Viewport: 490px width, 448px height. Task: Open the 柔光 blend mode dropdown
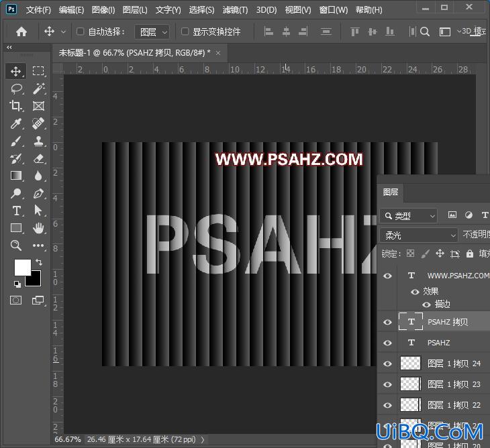pos(419,235)
